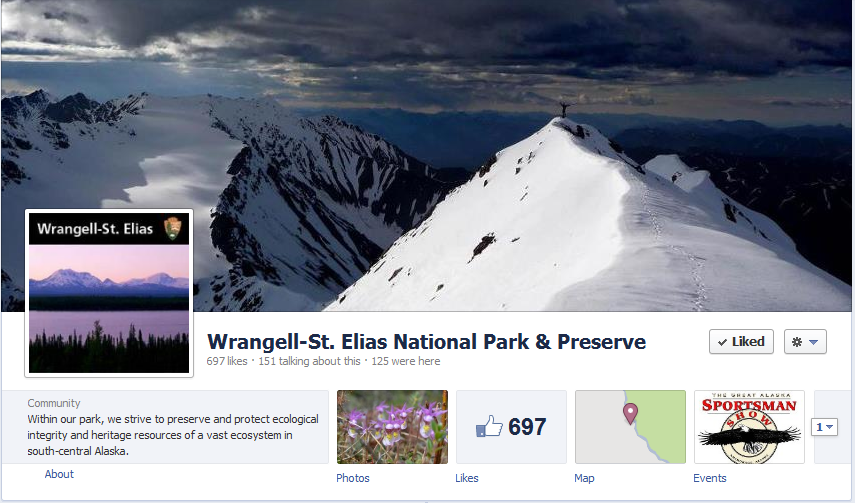Click the National Park Service arrowhead logo

[172, 228]
